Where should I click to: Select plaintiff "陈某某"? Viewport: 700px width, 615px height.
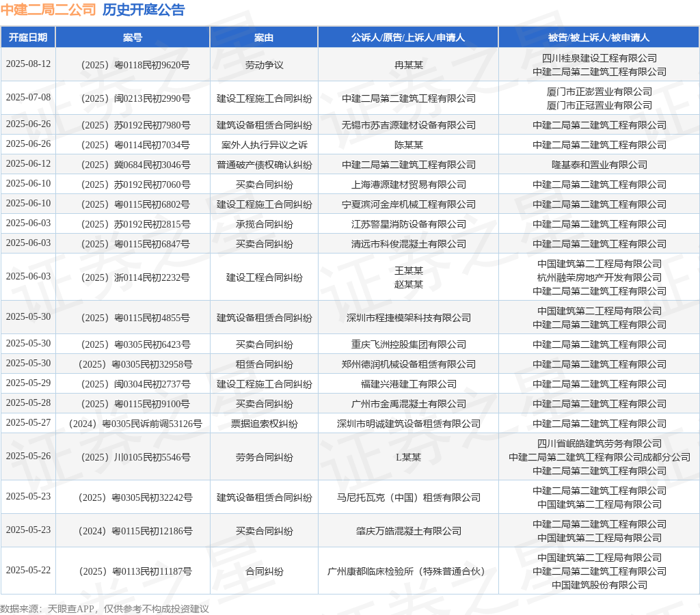[409, 145]
